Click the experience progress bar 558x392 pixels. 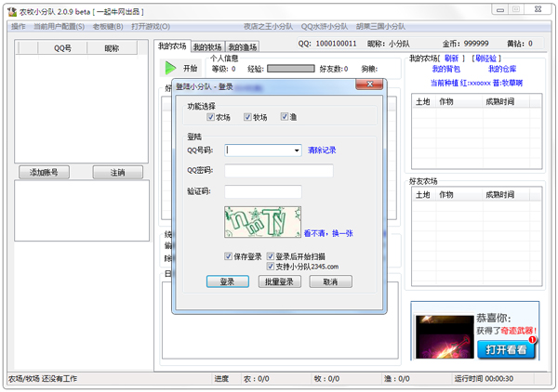[x=291, y=68]
